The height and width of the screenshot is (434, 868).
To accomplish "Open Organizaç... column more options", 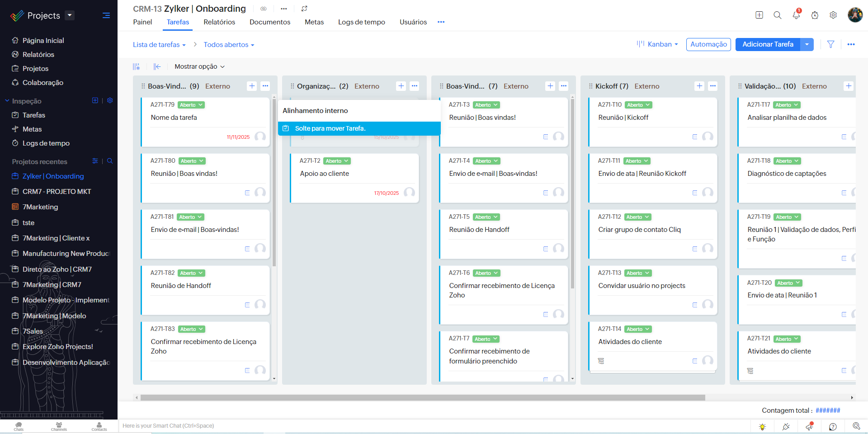I will 415,86.
